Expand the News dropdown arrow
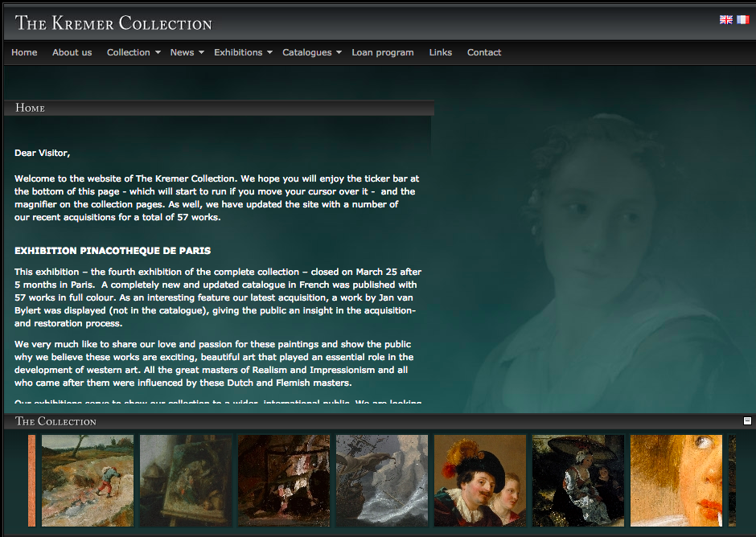756x537 pixels. [x=201, y=53]
